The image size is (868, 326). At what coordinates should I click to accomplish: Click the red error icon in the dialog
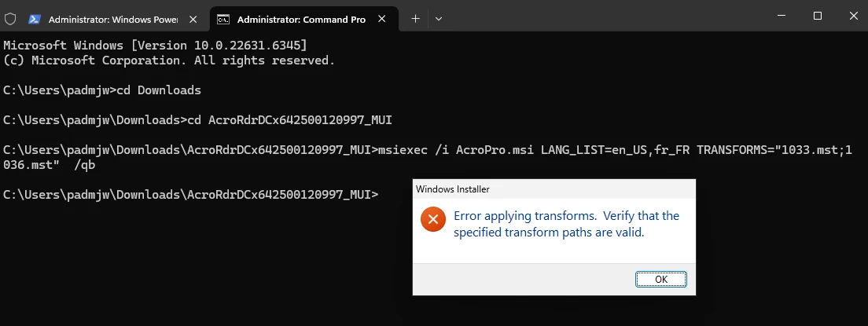[433, 219]
